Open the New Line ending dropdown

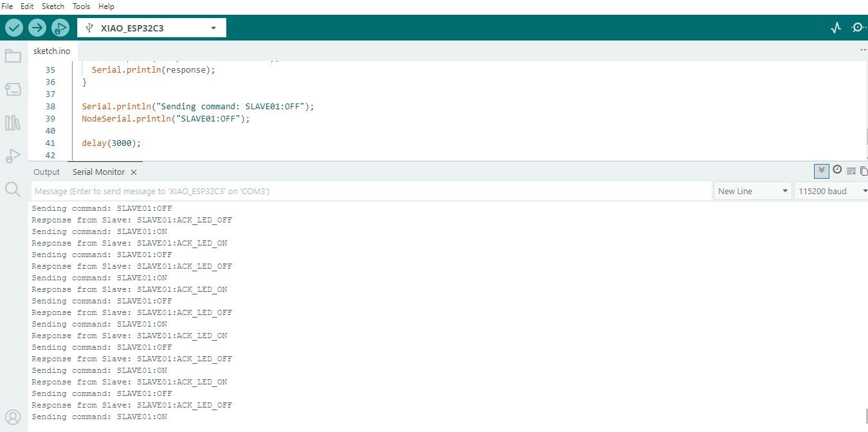tap(752, 191)
